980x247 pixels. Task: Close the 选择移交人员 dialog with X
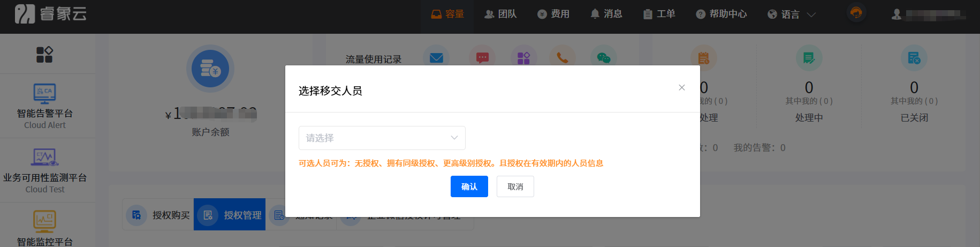681,88
